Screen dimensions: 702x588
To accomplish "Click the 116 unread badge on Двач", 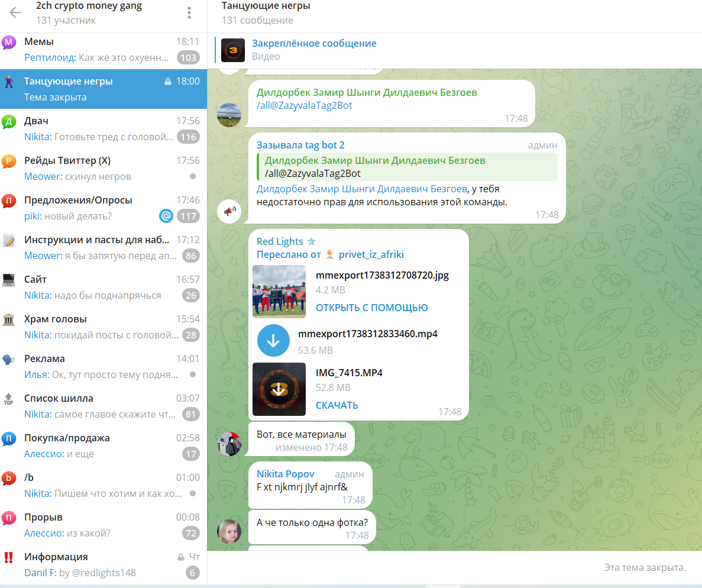I will (x=189, y=137).
